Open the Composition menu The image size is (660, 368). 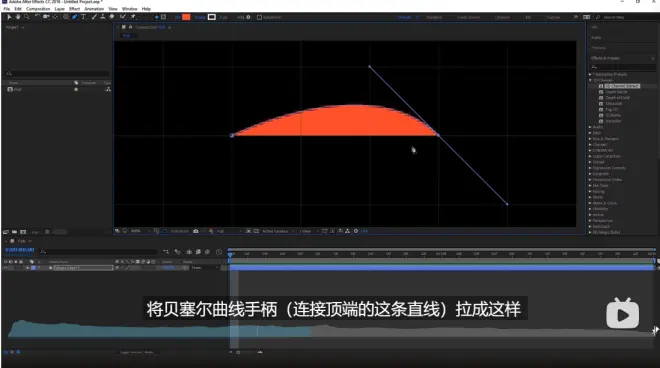click(x=38, y=9)
